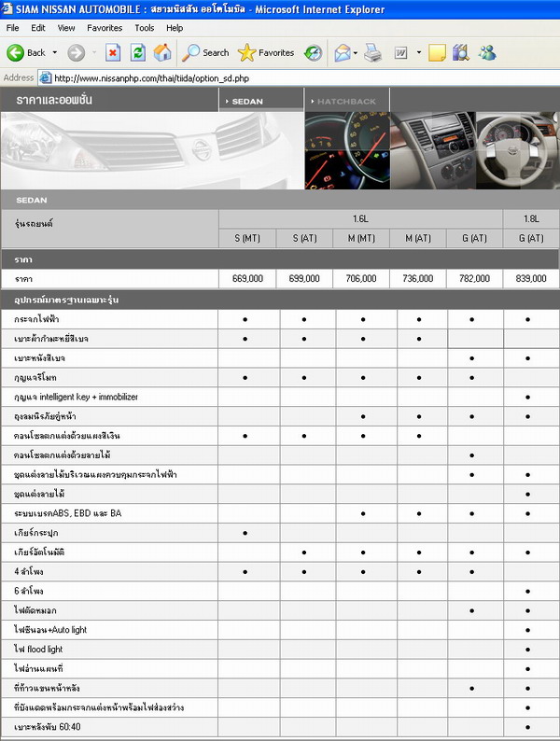Viewport: 560px width, 741px height.
Task: Click the S (MT) column header
Action: (x=247, y=238)
